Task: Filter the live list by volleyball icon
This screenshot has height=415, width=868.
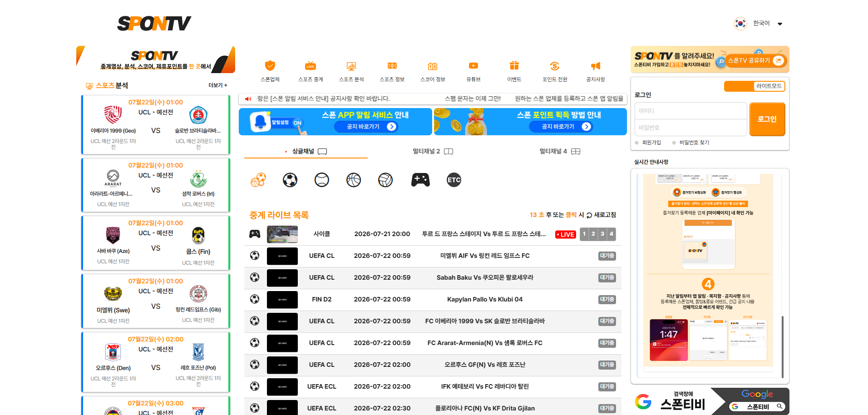Action: pos(385,180)
